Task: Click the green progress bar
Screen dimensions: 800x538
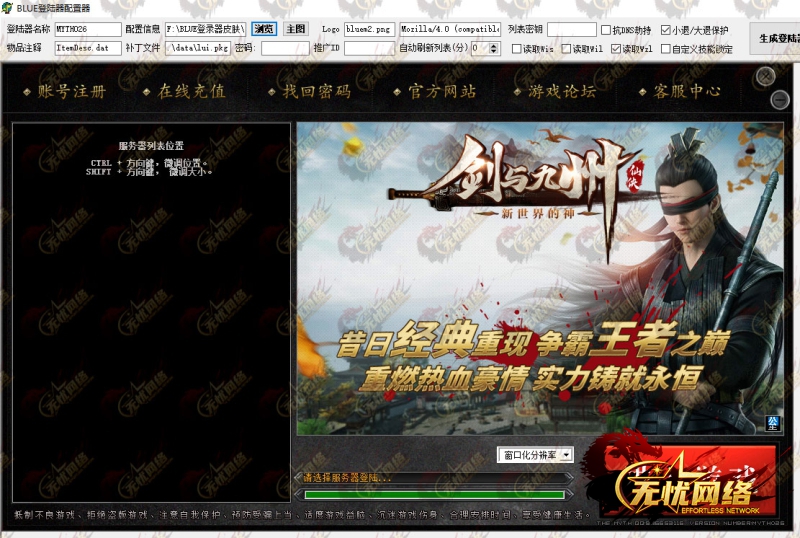Action: (x=434, y=495)
